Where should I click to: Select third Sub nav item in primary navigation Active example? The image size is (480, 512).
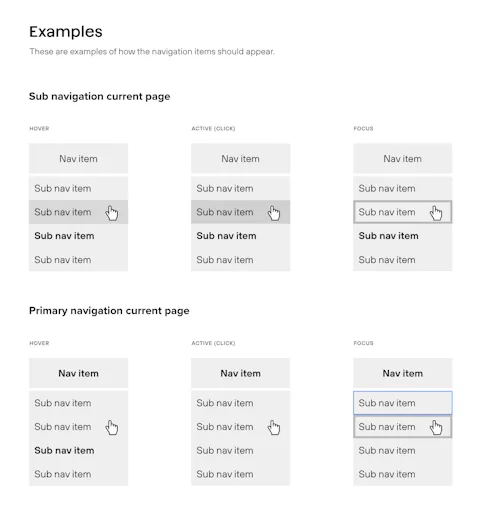coord(240,450)
